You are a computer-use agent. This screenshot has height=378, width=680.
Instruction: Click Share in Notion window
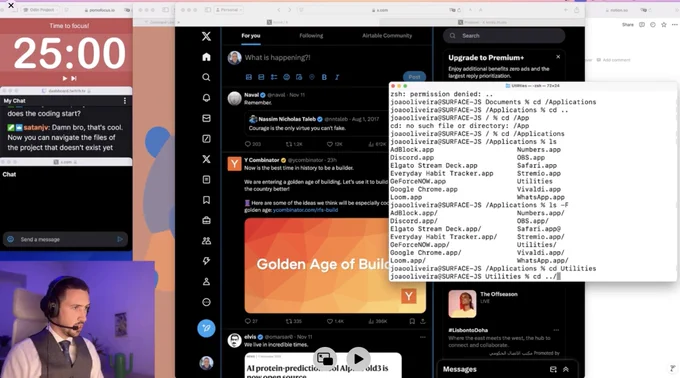click(x=628, y=25)
